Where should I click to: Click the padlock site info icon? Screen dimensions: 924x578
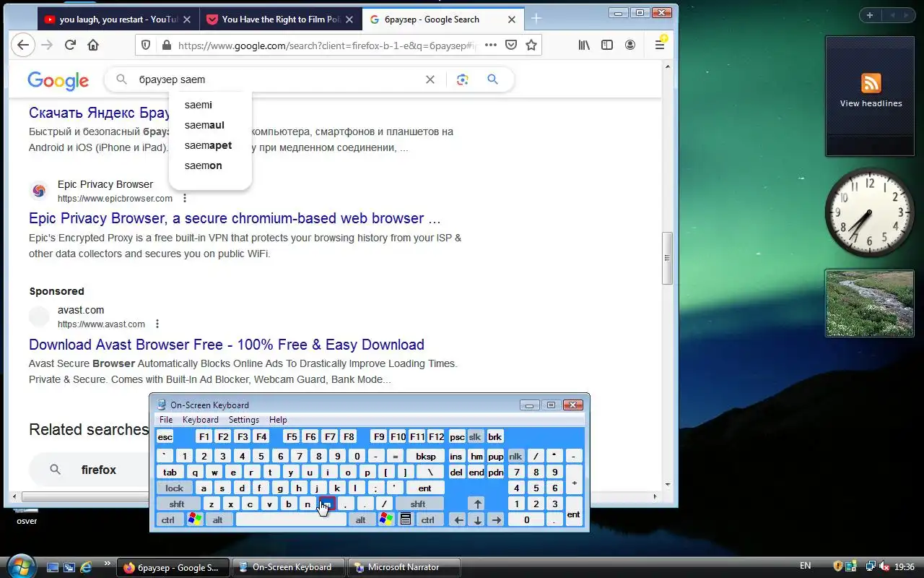click(x=167, y=45)
